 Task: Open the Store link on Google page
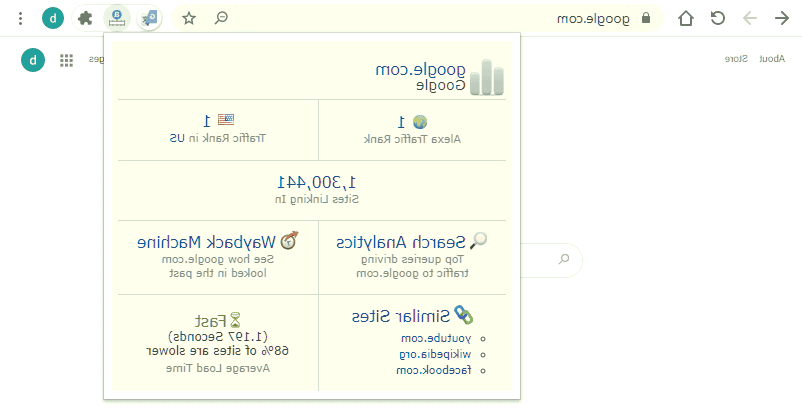coord(736,59)
